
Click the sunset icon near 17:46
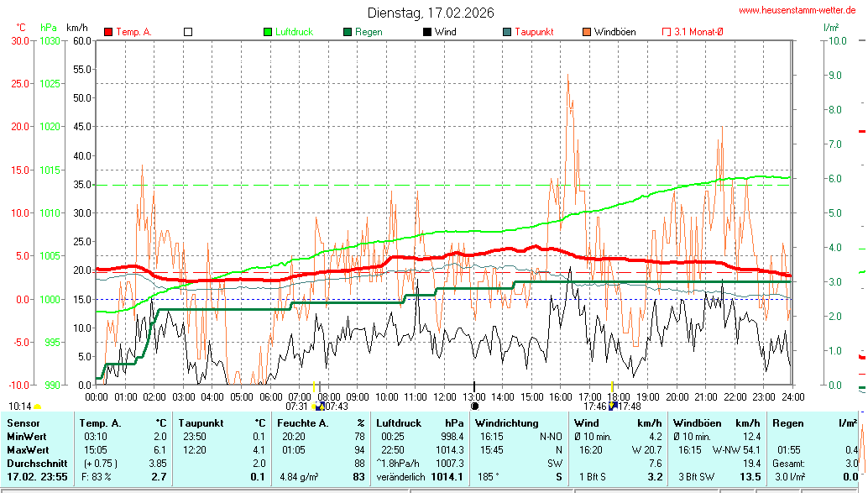pyautogui.click(x=612, y=406)
